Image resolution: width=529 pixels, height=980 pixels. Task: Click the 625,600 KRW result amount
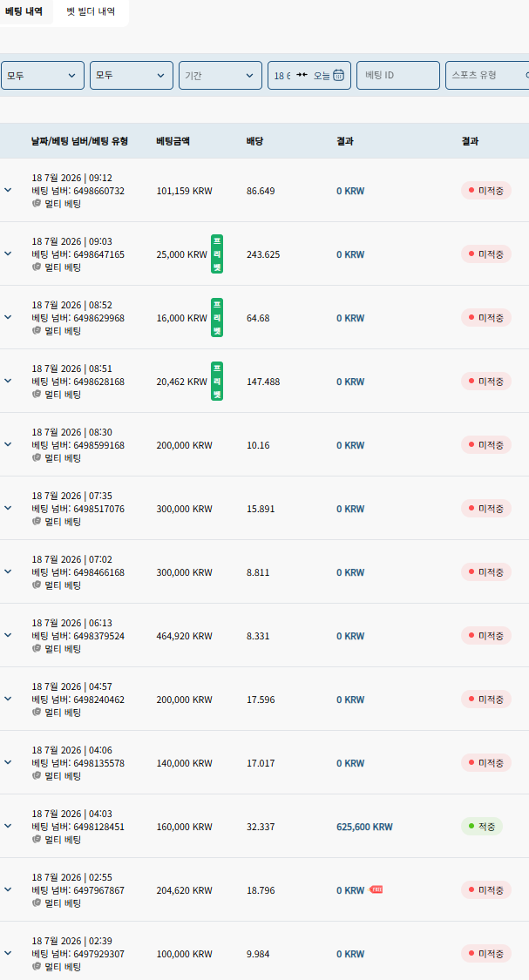[x=364, y=827]
